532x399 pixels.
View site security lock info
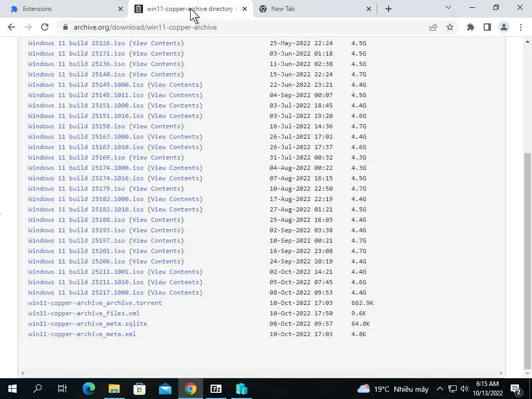[x=65, y=27]
